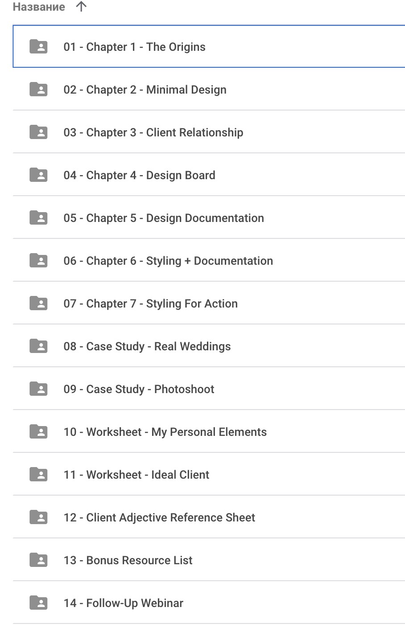This screenshot has height=640, width=405.
Task: Click the folder icon next to Real Weddings
Action: pos(38,346)
